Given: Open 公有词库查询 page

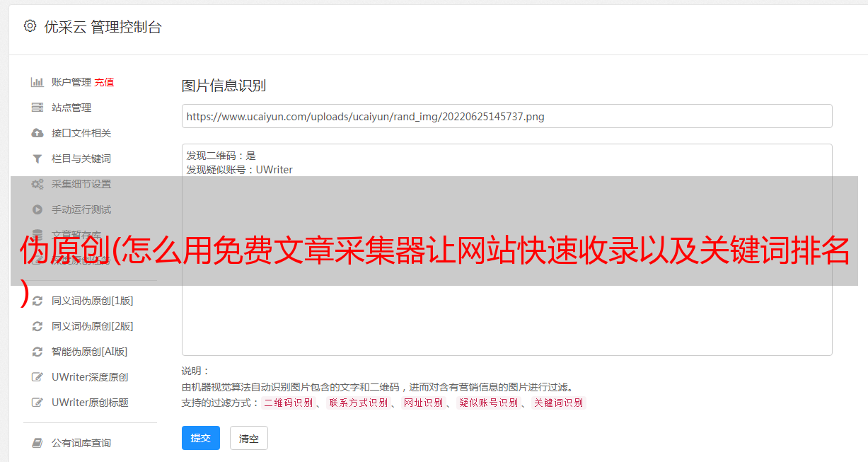Looking at the screenshot, I should [x=81, y=443].
